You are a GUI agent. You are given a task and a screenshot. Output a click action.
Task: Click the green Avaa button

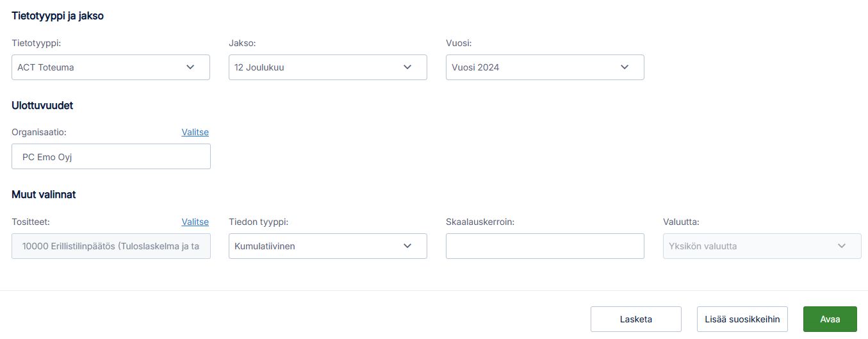830,319
